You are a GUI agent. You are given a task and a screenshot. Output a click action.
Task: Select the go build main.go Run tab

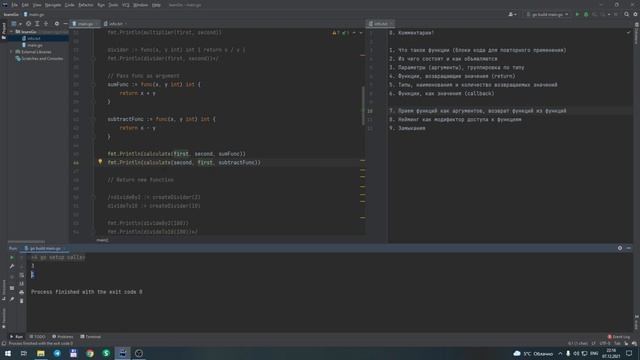(x=45, y=248)
